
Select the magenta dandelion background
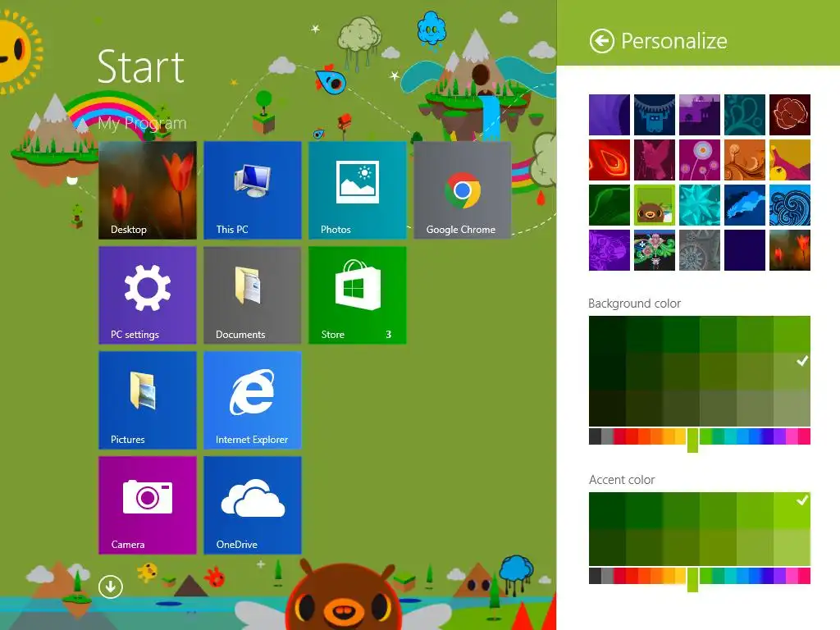[x=699, y=160]
